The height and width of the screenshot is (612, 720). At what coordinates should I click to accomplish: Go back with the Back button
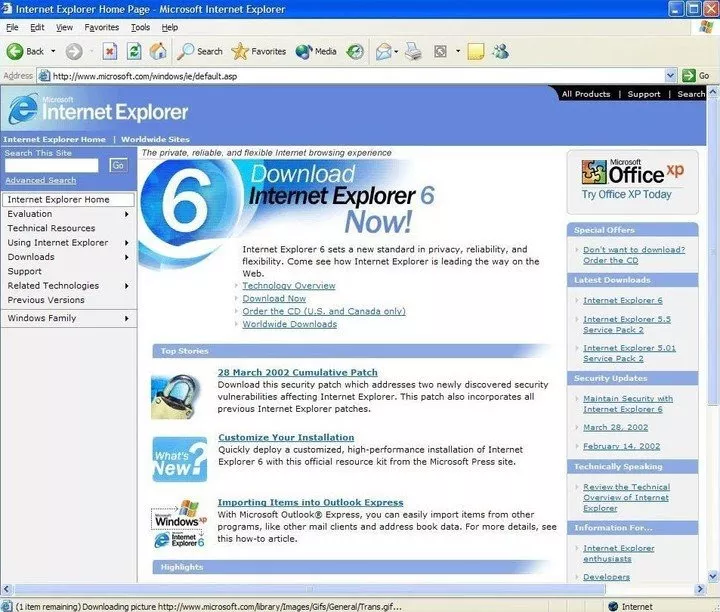[x=25, y=51]
